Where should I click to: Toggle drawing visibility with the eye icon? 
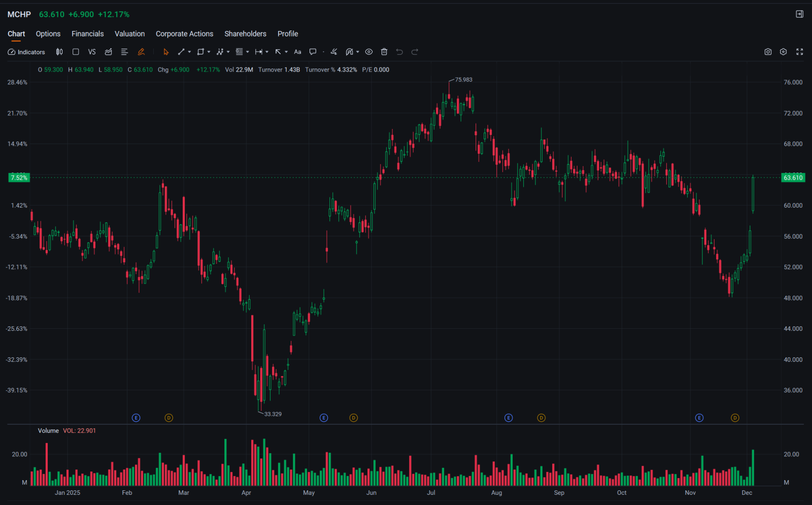(x=369, y=51)
